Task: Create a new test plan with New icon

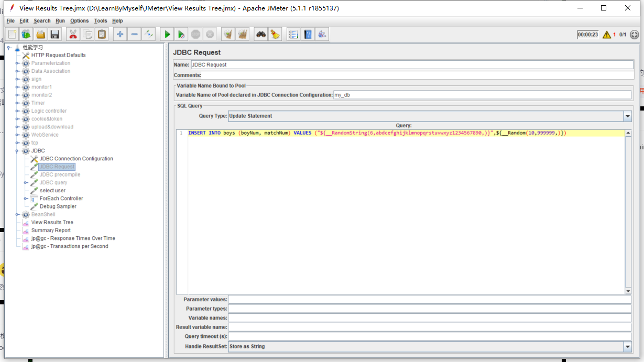Action: click(x=12, y=35)
